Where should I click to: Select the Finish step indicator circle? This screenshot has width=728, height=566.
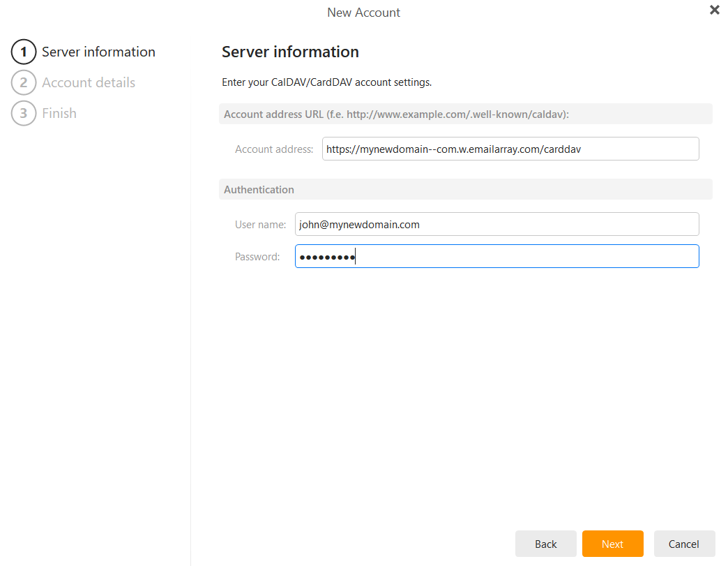click(24, 113)
